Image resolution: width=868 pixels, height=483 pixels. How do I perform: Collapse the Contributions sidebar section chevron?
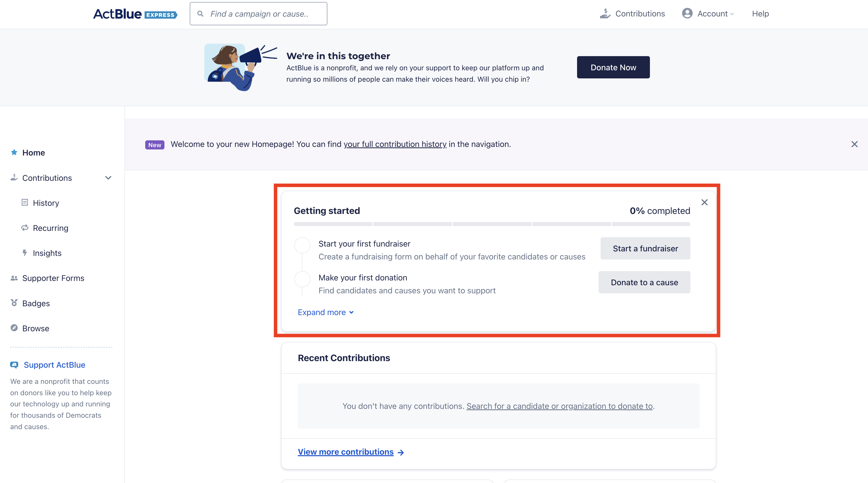pos(108,178)
